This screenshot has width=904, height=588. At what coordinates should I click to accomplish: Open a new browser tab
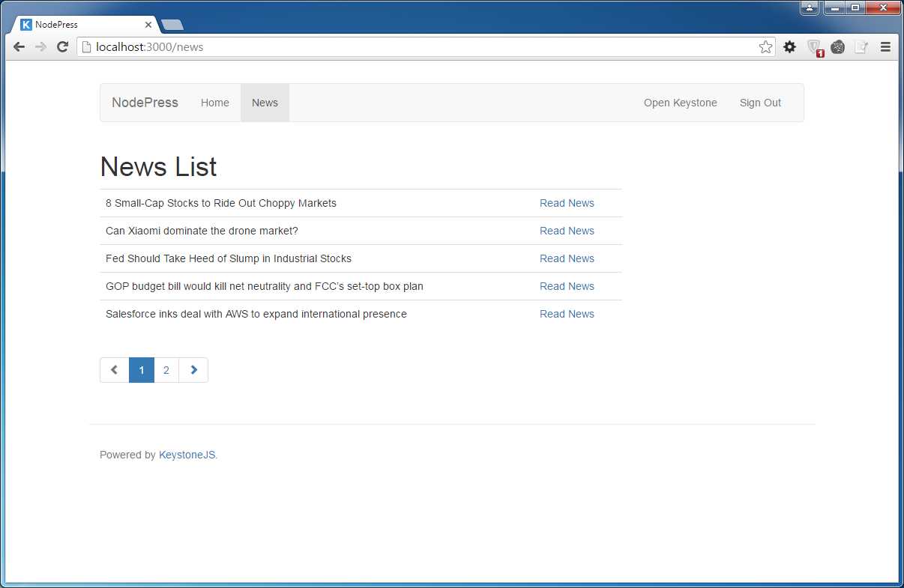(171, 24)
